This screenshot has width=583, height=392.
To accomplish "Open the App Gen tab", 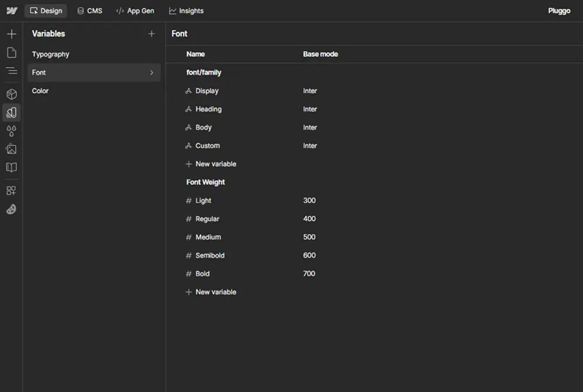I will (135, 10).
